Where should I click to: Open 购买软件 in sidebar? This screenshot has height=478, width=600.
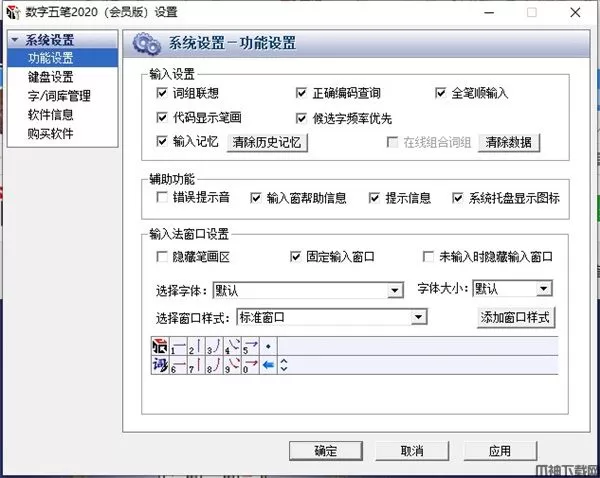point(51,133)
